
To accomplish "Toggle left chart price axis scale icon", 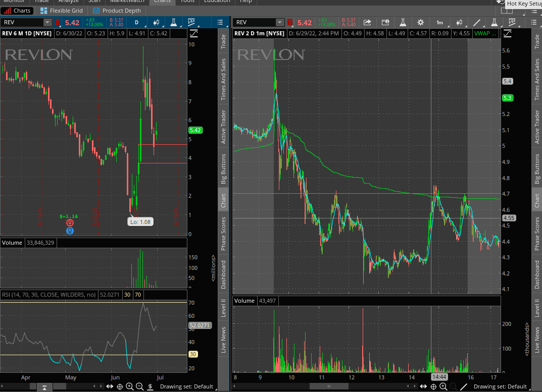I will [193, 33].
